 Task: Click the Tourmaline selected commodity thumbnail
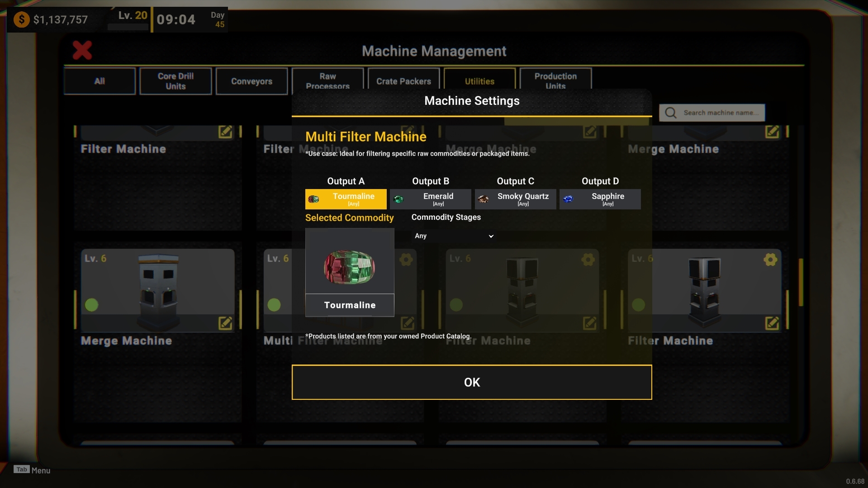pyautogui.click(x=350, y=272)
